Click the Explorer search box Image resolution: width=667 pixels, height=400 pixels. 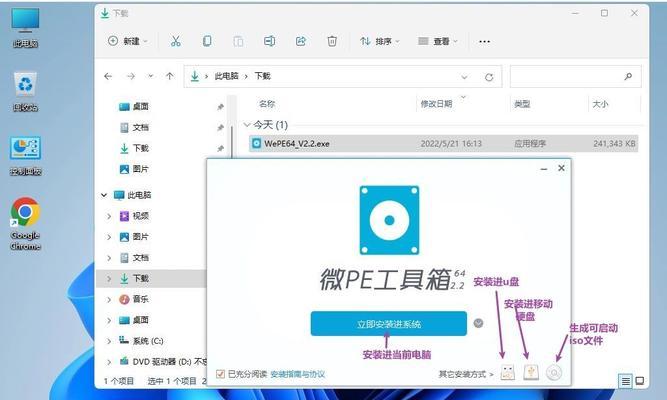[575, 77]
